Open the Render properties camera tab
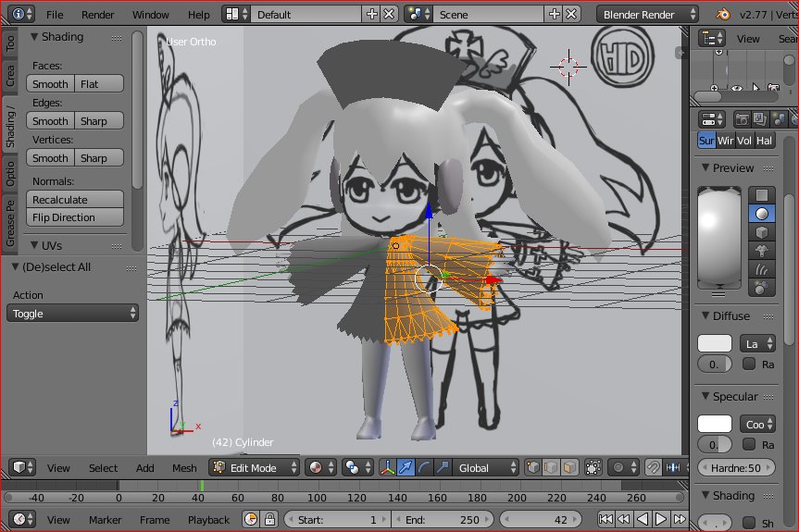 coord(742,119)
